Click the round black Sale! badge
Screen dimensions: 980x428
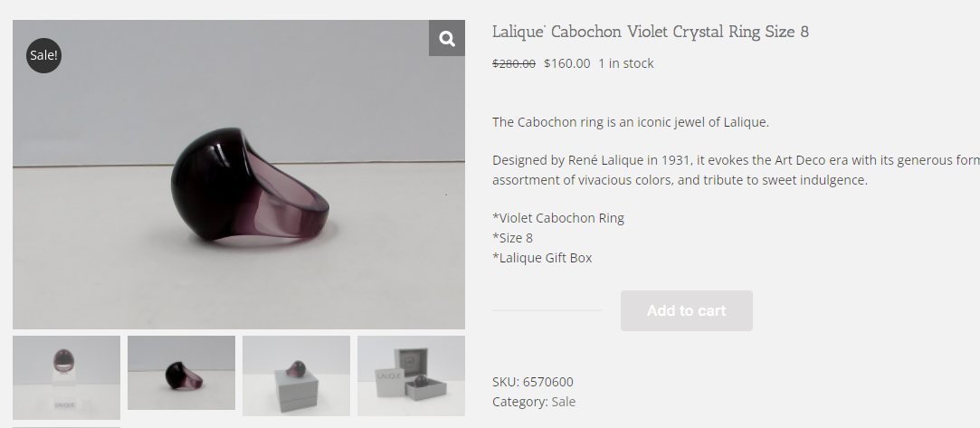pos(43,55)
